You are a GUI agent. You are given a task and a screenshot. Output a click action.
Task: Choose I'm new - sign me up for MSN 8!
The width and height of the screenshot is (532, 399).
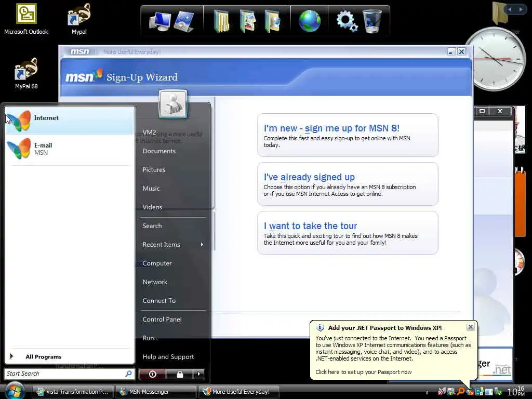tap(348, 135)
